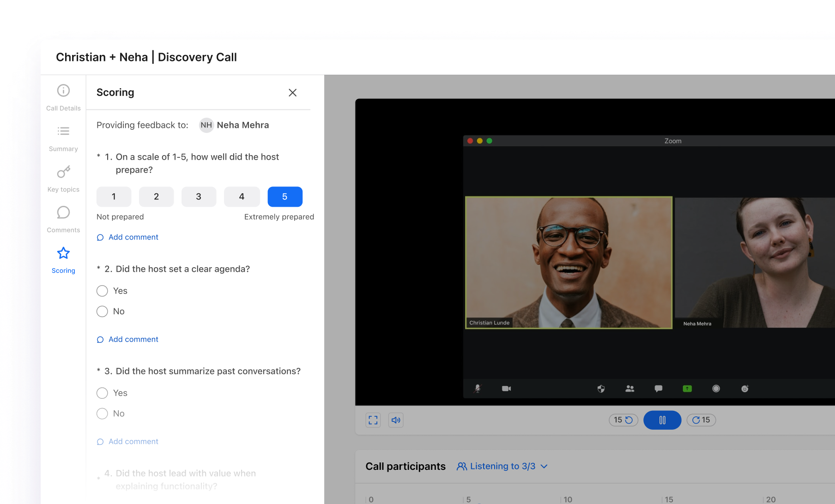
Task: Click the 20 minute timeline marker
Action: pos(771,499)
